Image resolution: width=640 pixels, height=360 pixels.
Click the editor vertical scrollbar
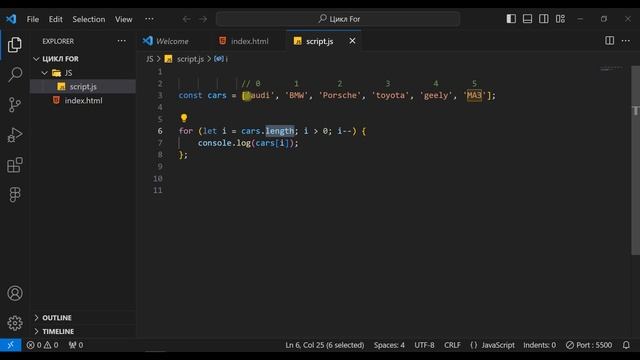[635, 160]
